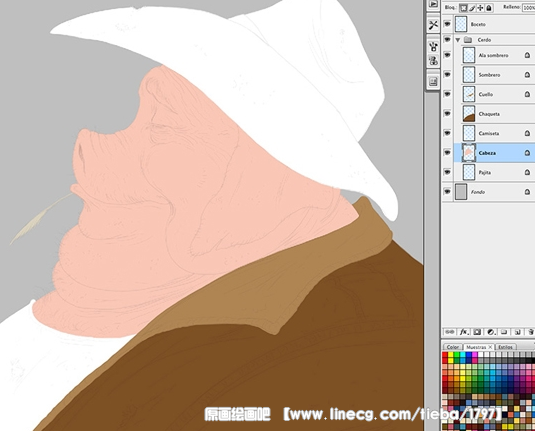Create a new layer group
This screenshot has height=431, width=535.
[x=504, y=332]
